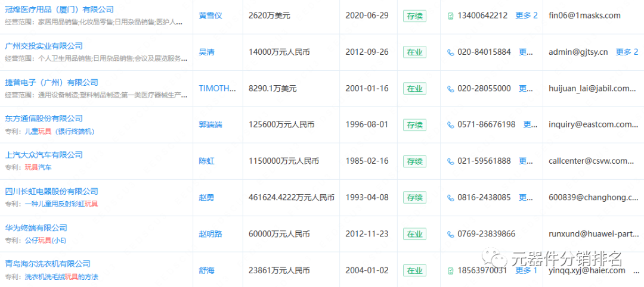This screenshot has height=287, width=644.
Task: Open legal representative TIMOTH...
Action: point(218,89)
